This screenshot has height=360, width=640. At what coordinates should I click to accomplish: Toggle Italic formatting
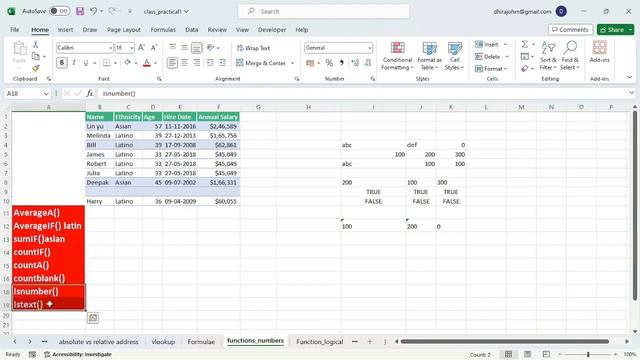pos(74,63)
